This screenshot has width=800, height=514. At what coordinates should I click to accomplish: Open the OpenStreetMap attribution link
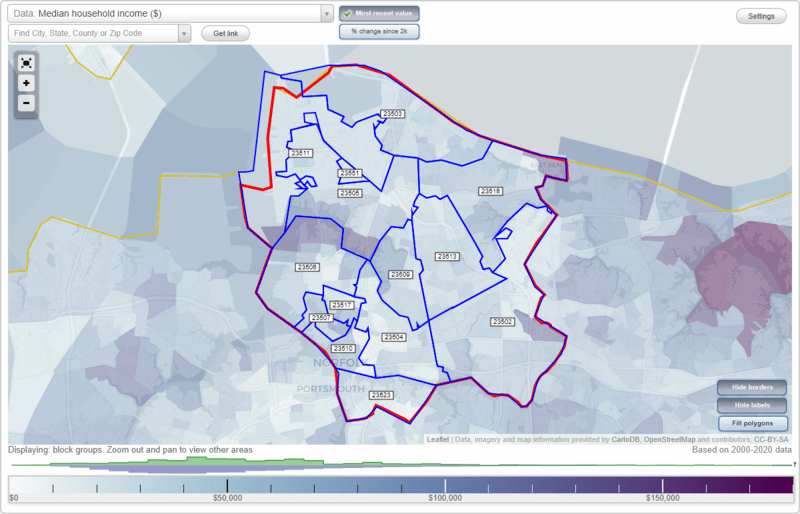click(669, 439)
